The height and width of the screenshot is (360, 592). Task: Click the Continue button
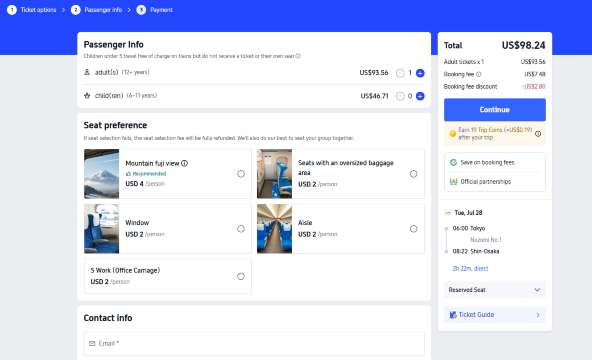point(495,110)
